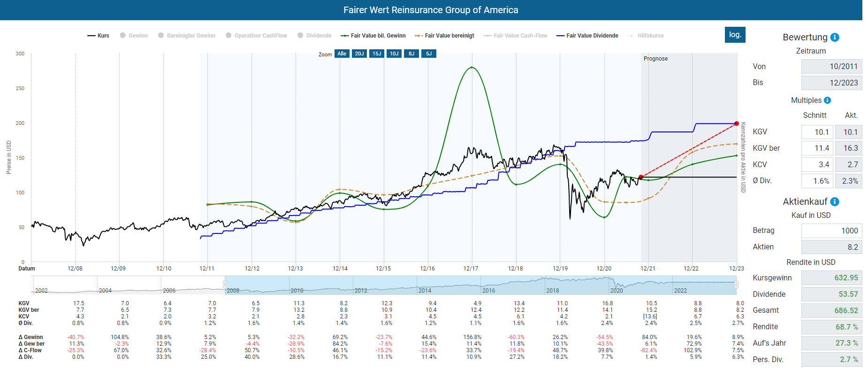868x371 pixels.
Task: Click the red forecast endpoint marker at 12/23
Action: tap(737, 124)
